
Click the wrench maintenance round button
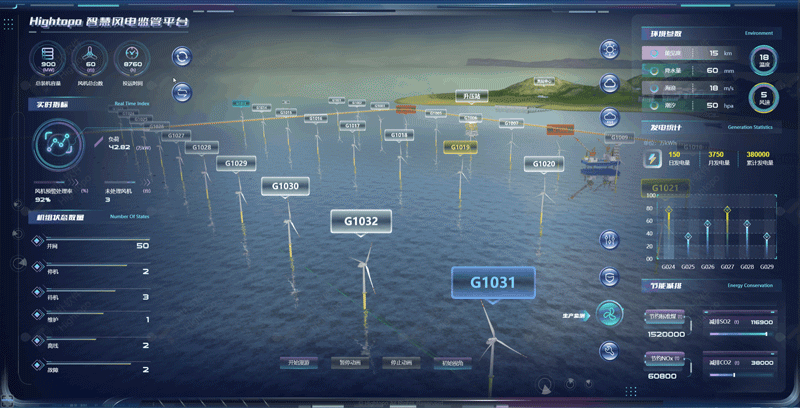[x=609, y=351]
